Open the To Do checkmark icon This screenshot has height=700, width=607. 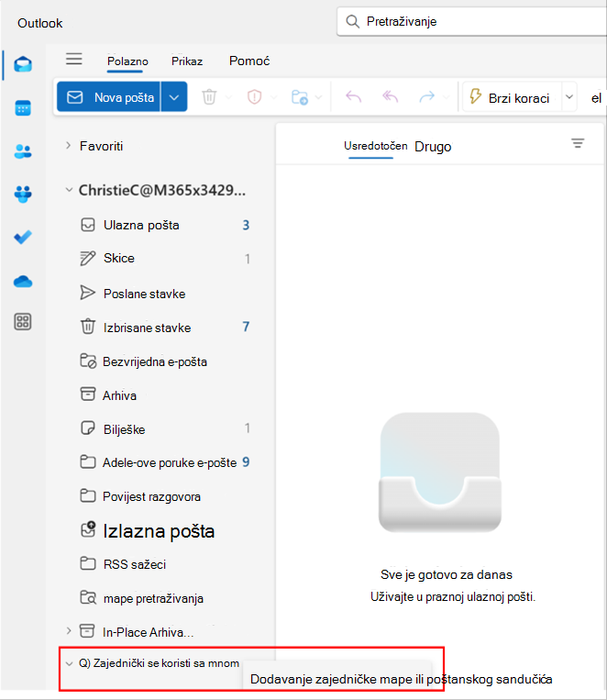[x=23, y=237]
